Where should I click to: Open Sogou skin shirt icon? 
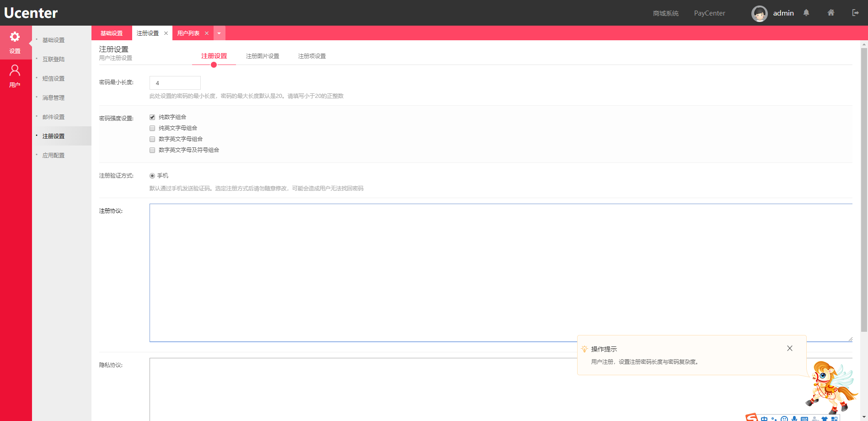click(x=825, y=419)
